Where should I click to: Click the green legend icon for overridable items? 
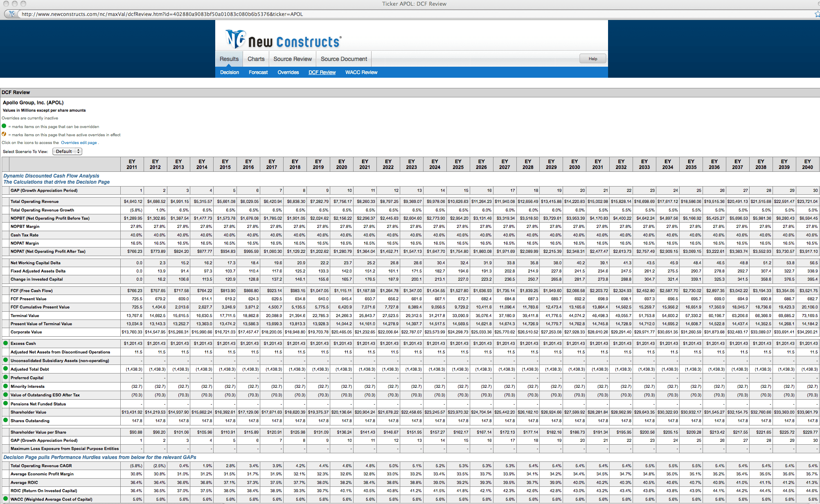[x=4, y=126]
